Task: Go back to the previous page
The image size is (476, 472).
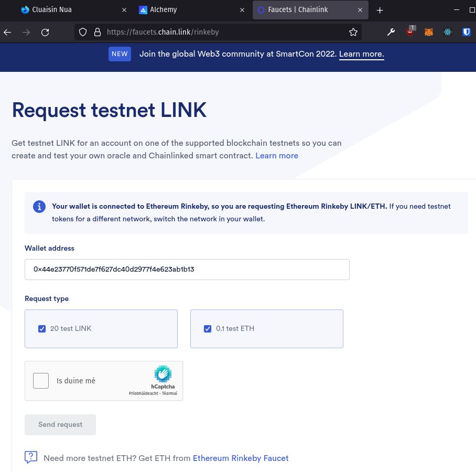Action: point(7,32)
